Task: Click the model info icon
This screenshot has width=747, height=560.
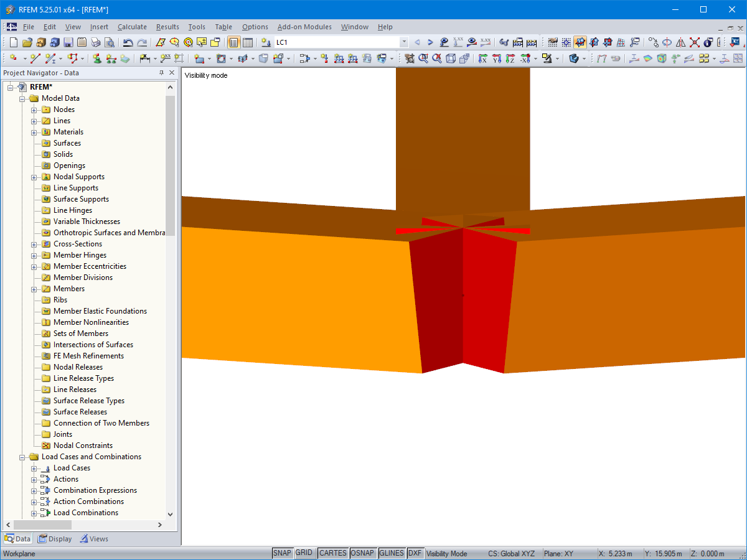Action: [x=708, y=42]
